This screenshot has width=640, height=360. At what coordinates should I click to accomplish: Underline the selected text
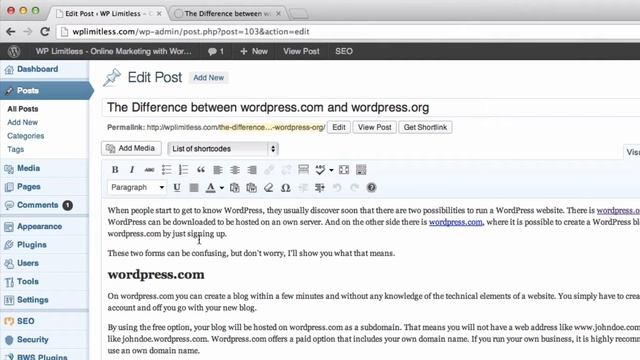tap(177, 187)
